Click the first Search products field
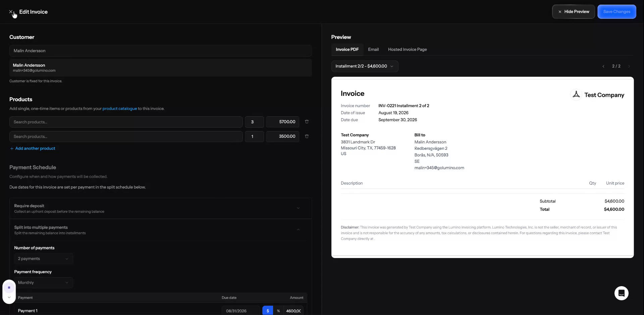The image size is (644, 315). (x=126, y=122)
